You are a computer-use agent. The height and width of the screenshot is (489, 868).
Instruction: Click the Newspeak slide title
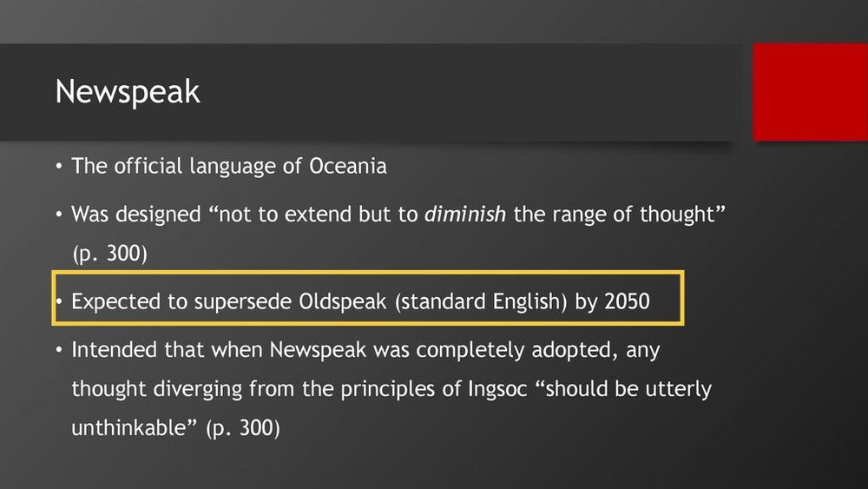coord(128,92)
